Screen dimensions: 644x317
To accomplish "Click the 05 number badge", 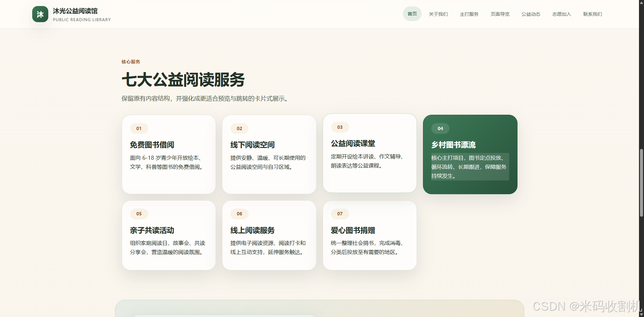I will [139, 214].
